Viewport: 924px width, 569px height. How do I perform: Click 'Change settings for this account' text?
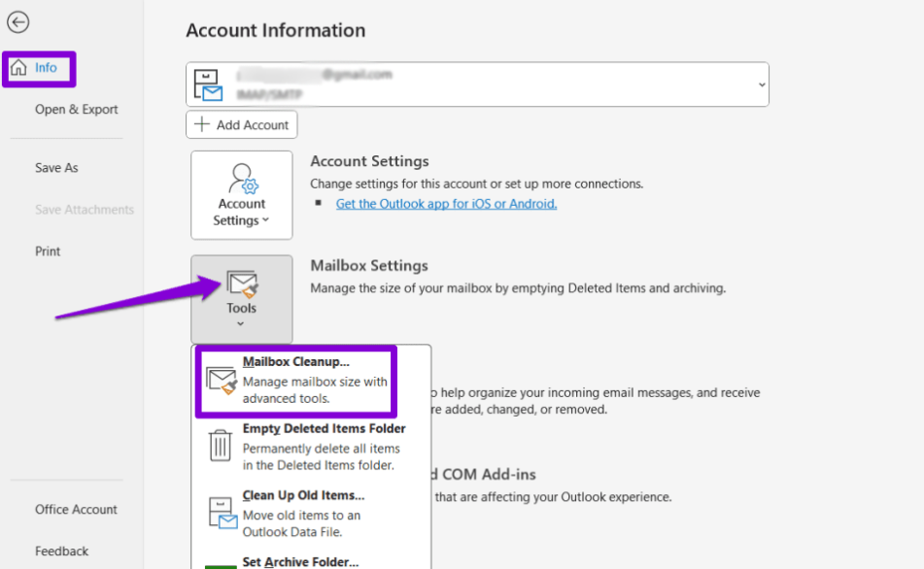[477, 184]
